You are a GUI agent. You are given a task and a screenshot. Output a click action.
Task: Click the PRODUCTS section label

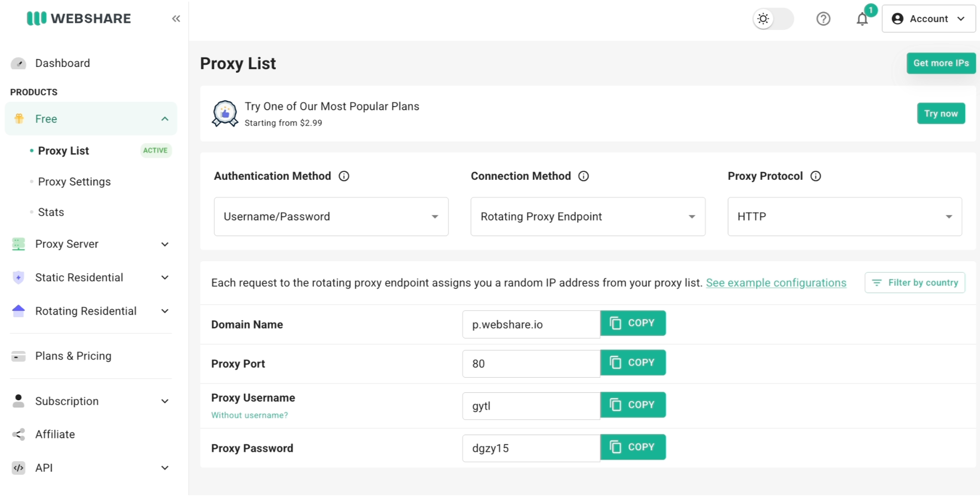coord(34,92)
